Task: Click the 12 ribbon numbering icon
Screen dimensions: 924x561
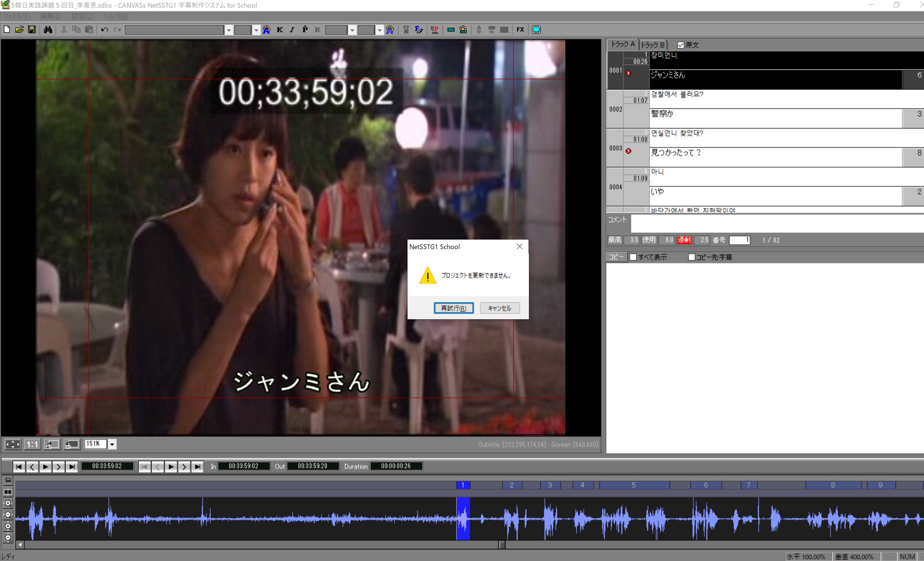Action: [x=406, y=30]
